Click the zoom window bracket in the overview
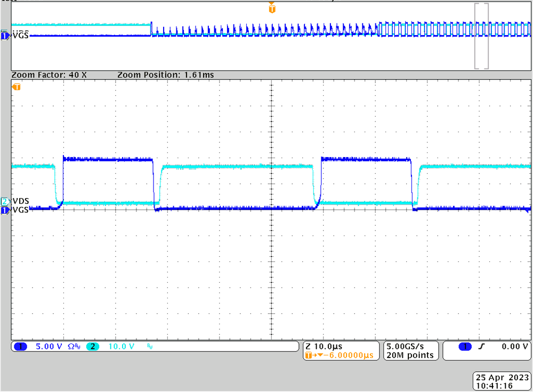 coord(481,36)
